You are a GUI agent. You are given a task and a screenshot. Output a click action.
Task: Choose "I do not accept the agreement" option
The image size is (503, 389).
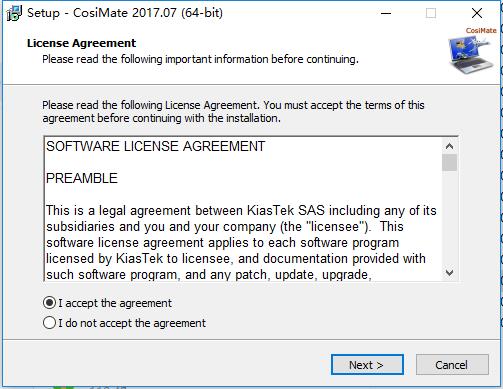coord(49,323)
